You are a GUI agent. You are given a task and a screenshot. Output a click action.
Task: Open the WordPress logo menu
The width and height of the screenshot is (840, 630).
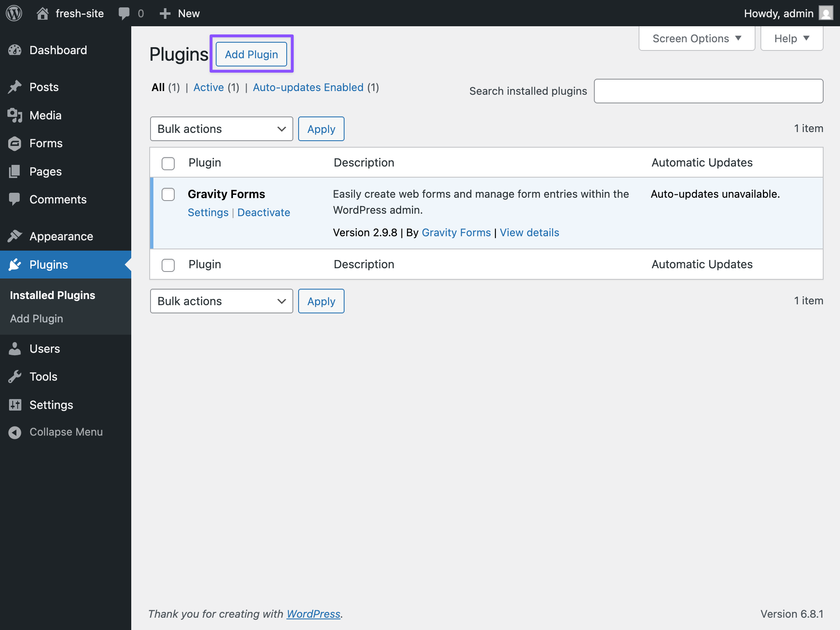click(14, 13)
